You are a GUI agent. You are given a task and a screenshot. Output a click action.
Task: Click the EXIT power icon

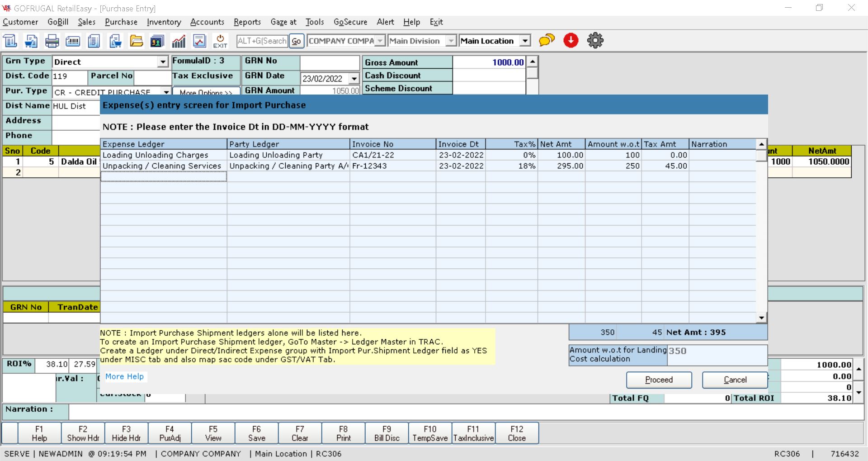click(220, 41)
